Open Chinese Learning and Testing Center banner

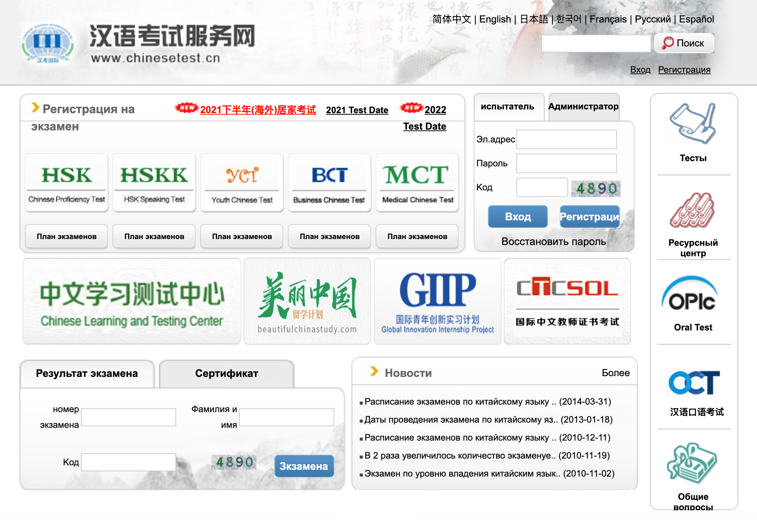click(x=132, y=301)
